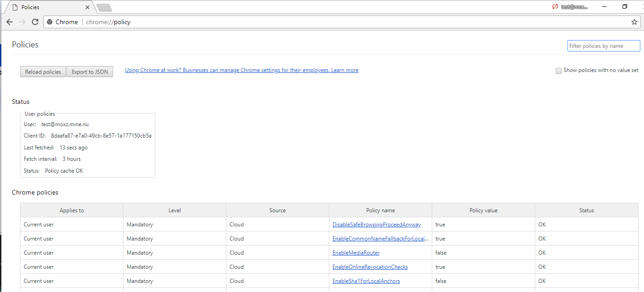
Task: Click the Policy cache OK status text
Action: pyautogui.click(x=64, y=171)
